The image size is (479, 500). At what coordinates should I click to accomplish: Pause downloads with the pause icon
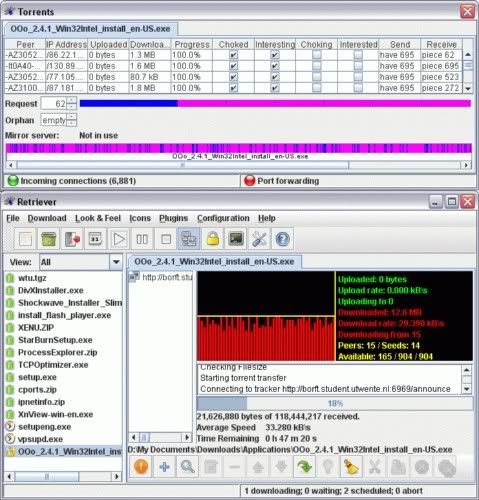point(142,239)
